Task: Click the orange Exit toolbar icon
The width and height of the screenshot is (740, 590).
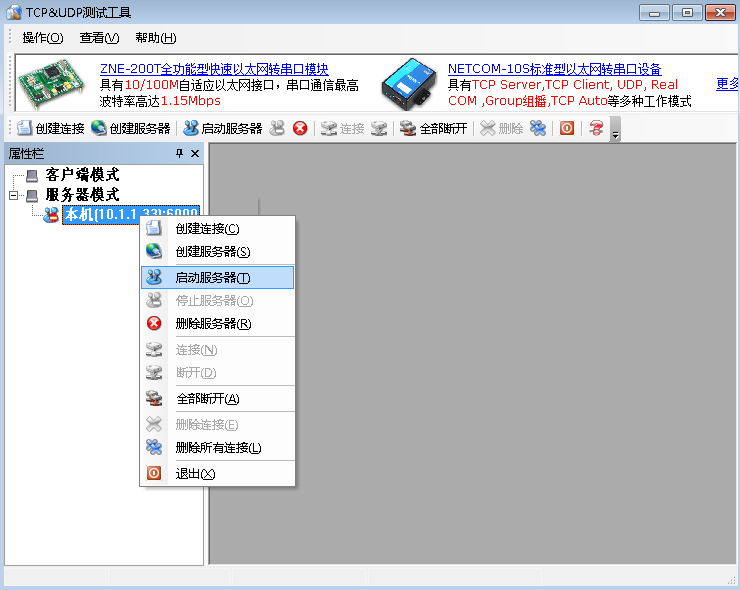Action: (567, 128)
